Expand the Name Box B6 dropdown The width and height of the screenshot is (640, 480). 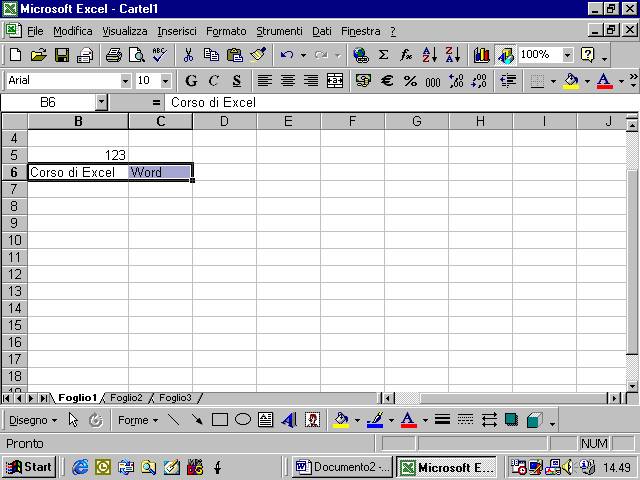pos(101,102)
